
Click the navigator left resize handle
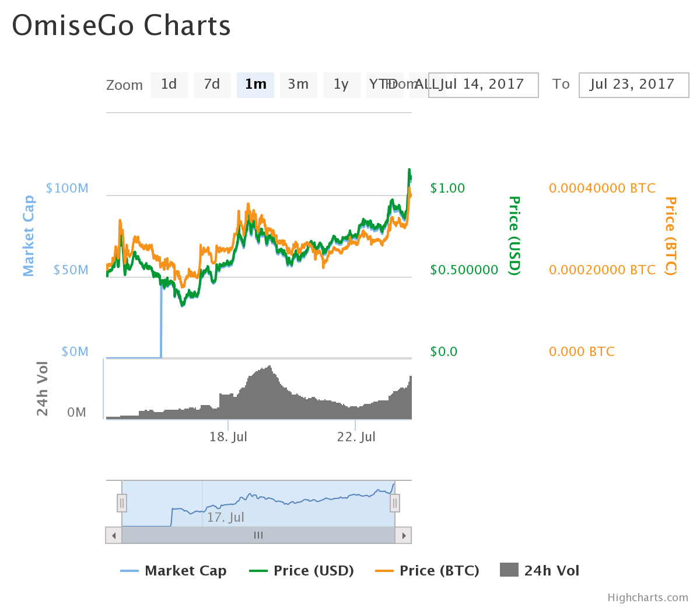tap(121, 503)
